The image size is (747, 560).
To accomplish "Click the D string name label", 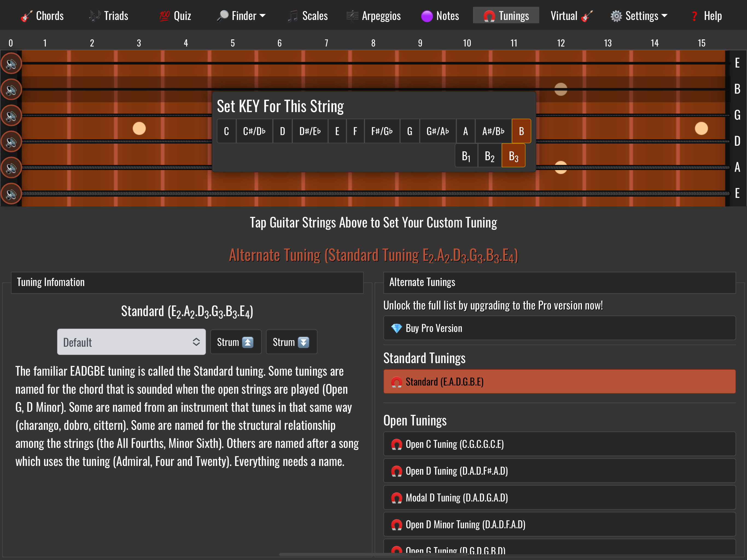I will (x=737, y=141).
